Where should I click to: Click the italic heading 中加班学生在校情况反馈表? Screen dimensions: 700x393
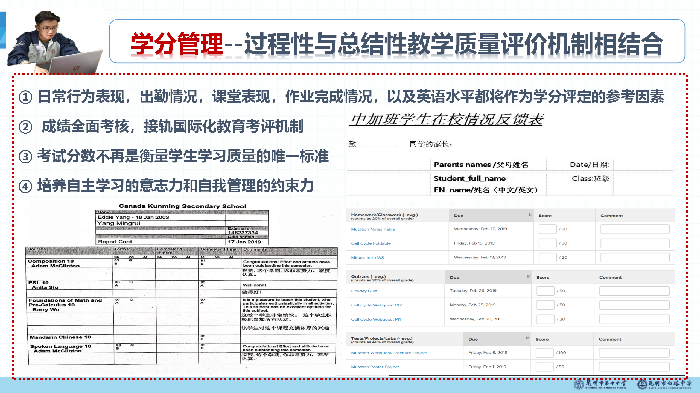pos(447,119)
